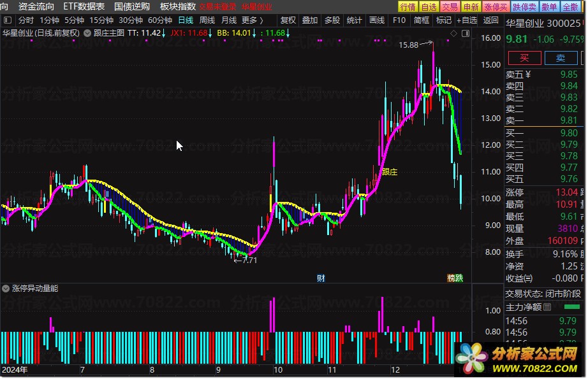Click the 榜 marker icon

point(451,278)
